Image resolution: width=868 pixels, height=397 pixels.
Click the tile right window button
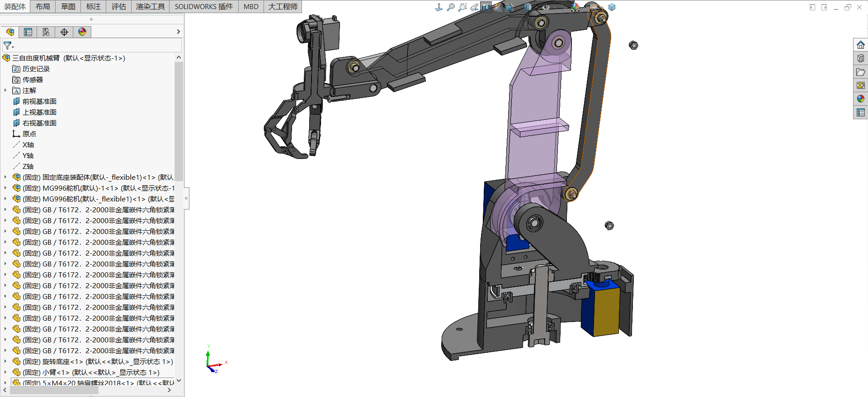coord(824,7)
